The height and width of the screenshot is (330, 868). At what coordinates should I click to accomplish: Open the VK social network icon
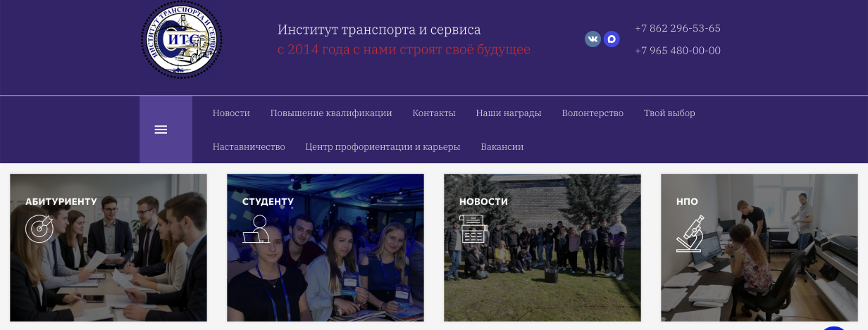(x=593, y=39)
